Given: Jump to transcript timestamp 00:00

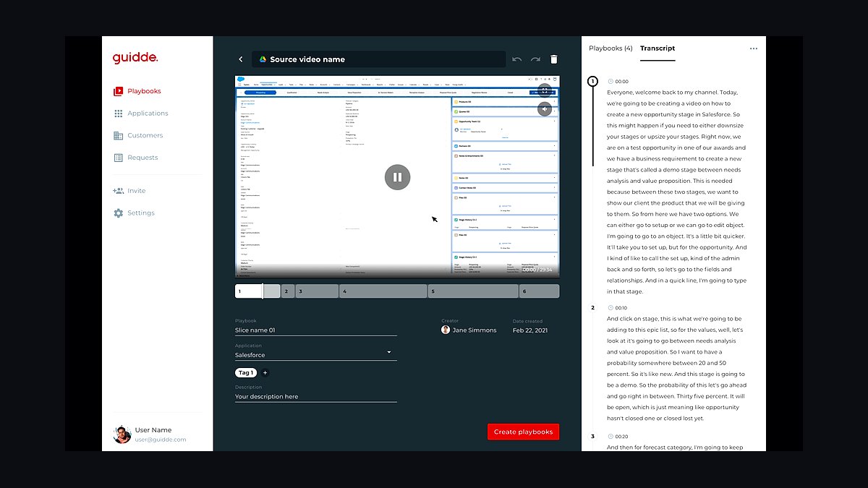Looking at the screenshot, I should (x=618, y=82).
